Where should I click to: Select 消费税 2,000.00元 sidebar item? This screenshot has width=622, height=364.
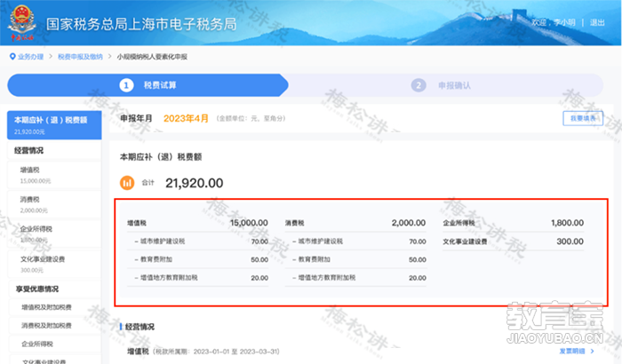coord(54,204)
